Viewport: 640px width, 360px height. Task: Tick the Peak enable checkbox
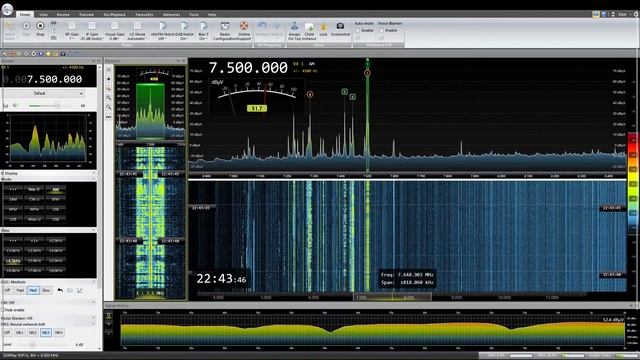[3, 310]
